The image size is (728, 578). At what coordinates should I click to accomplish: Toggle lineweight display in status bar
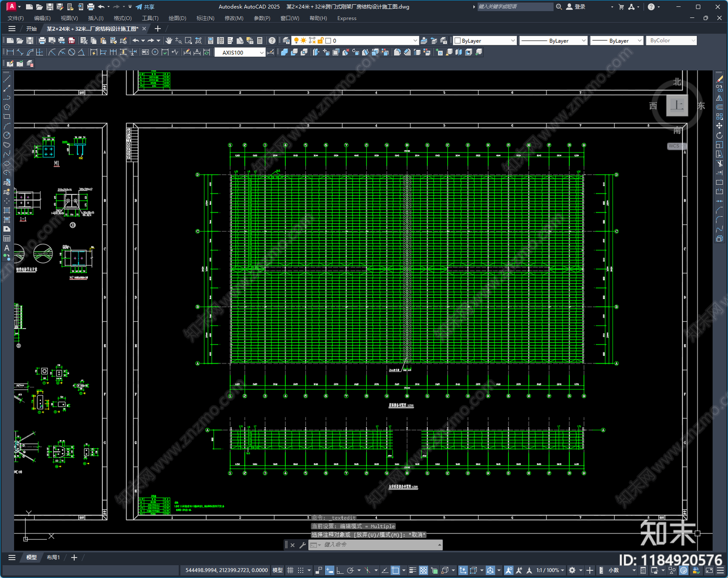pos(412,570)
